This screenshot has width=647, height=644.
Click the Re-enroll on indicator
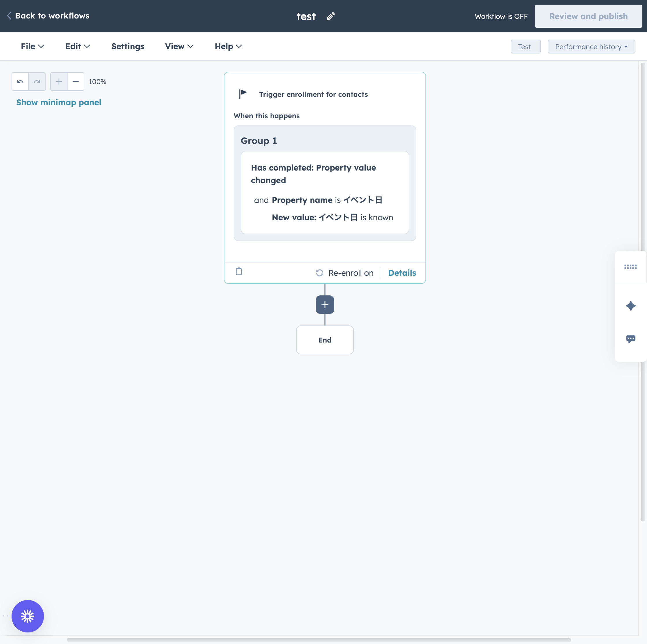coord(345,273)
